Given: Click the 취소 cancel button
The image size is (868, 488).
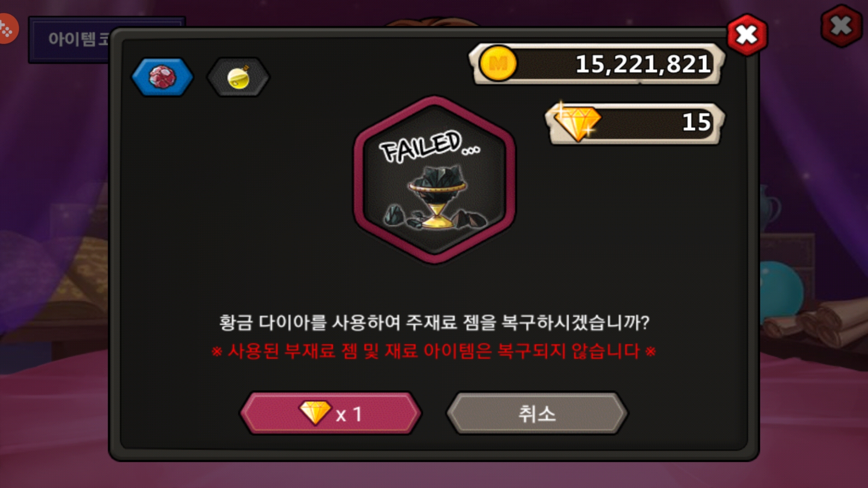Looking at the screenshot, I should point(537,413).
